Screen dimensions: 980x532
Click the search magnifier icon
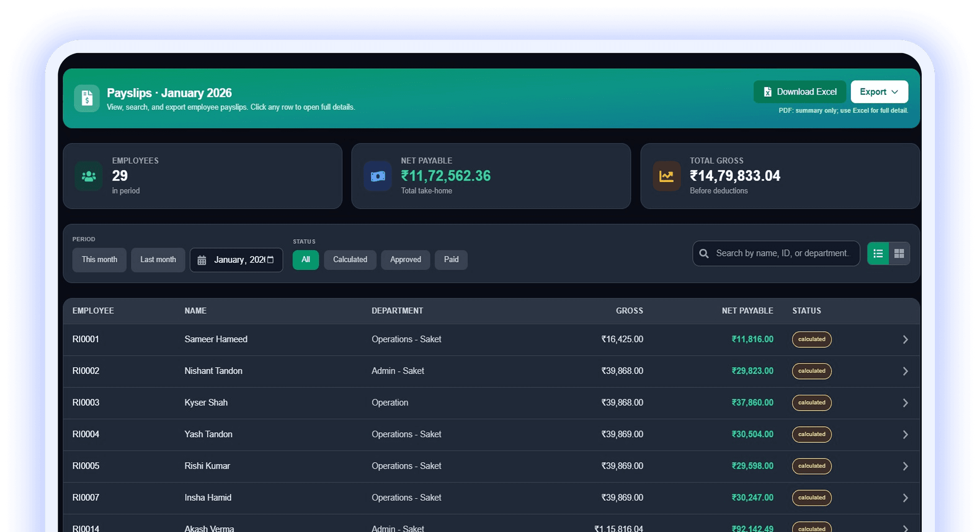[x=704, y=253]
